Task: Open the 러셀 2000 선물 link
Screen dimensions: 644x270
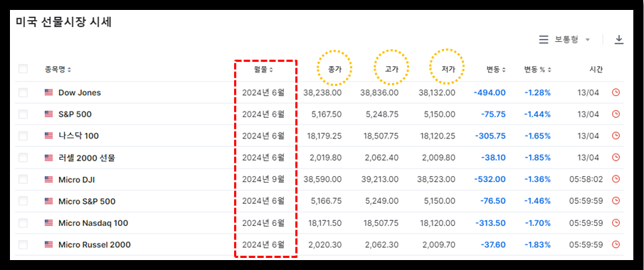Action: pos(87,158)
